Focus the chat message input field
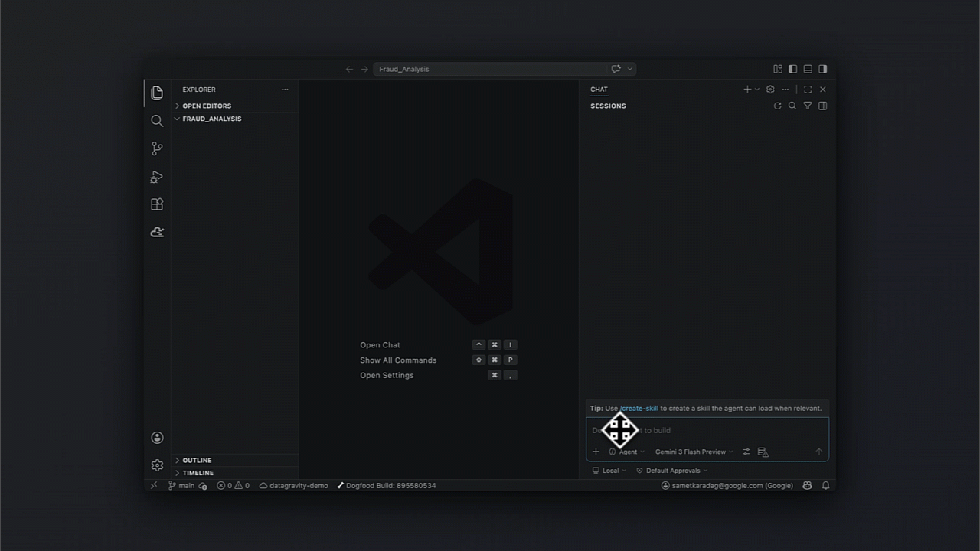This screenshot has height=551, width=980. [707, 430]
